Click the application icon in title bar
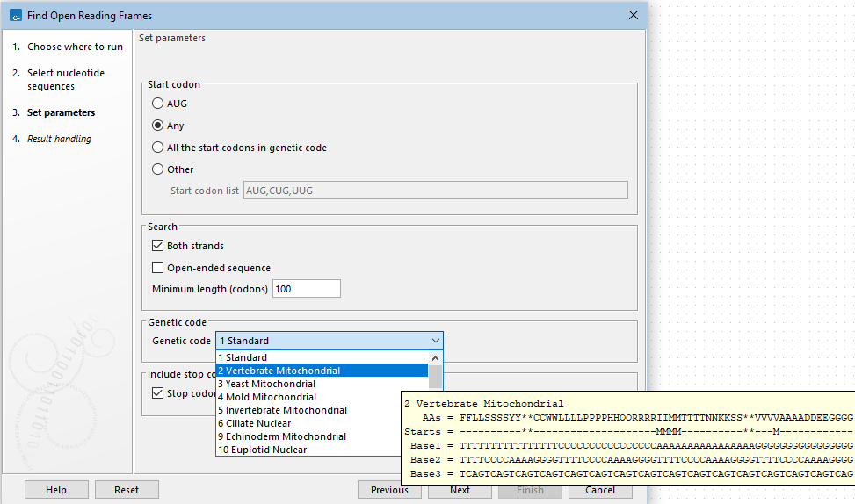Screen dimensions: 855x504 click(15, 16)
